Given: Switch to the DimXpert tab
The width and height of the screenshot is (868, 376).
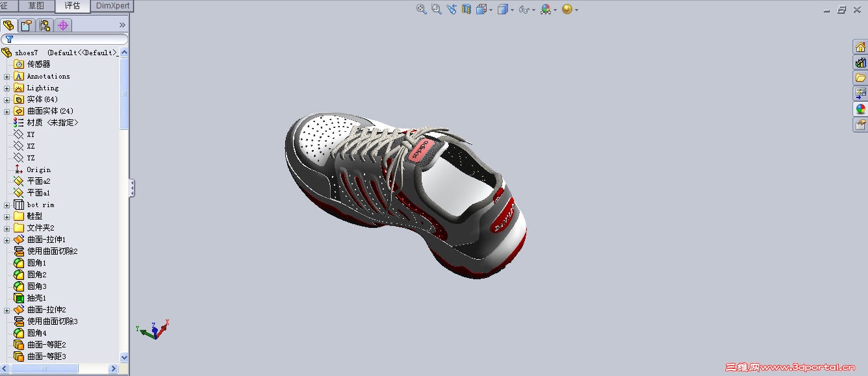Looking at the screenshot, I should 113,6.
